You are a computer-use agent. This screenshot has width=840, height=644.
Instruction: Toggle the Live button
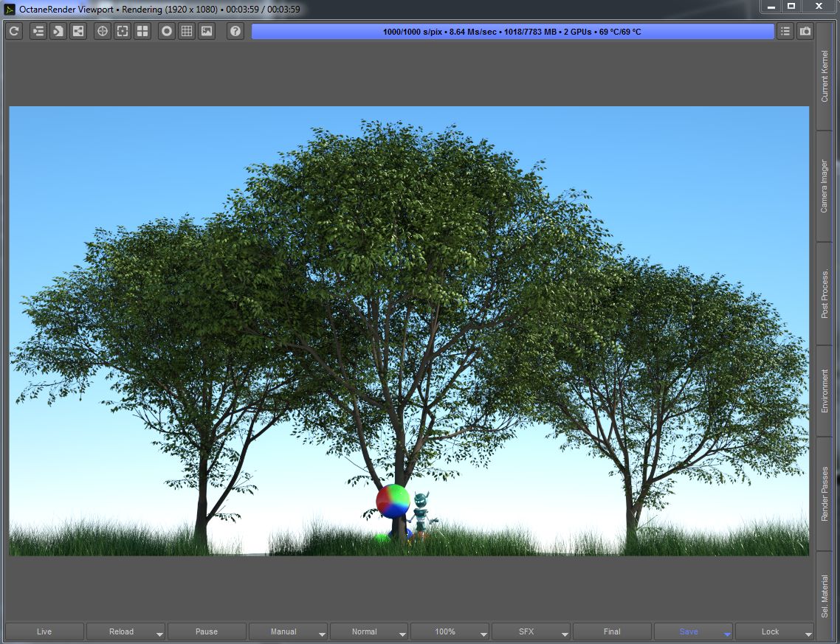44,631
